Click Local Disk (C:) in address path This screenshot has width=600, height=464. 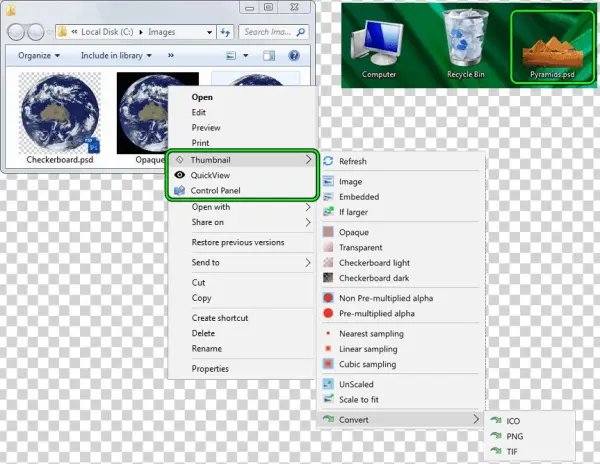tap(107, 32)
